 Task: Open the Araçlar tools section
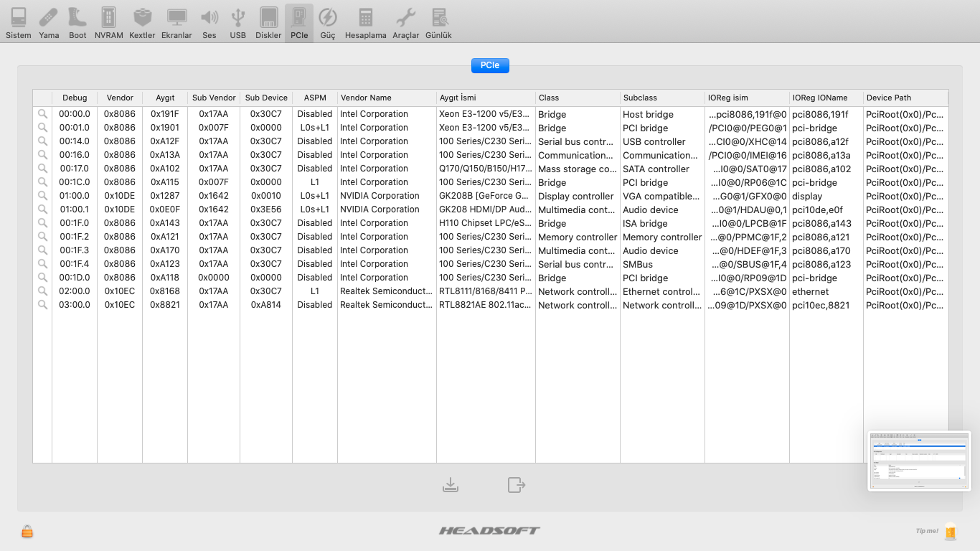(x=405, y=22)
